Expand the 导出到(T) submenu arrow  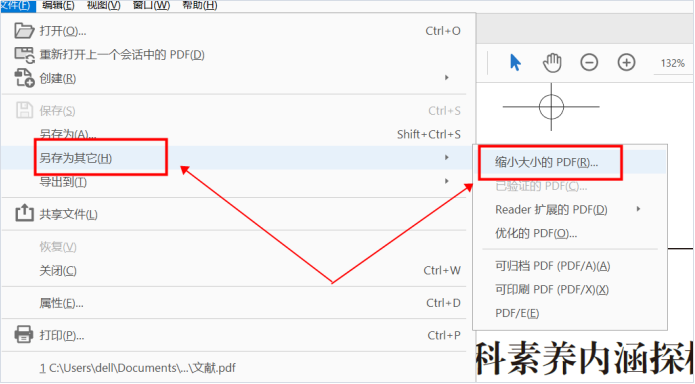tap(447, 181)
